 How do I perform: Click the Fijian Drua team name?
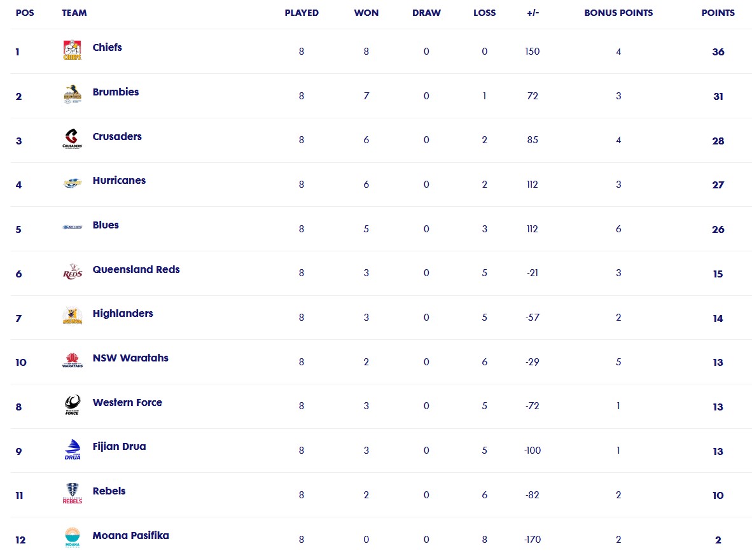click(119, 447)
